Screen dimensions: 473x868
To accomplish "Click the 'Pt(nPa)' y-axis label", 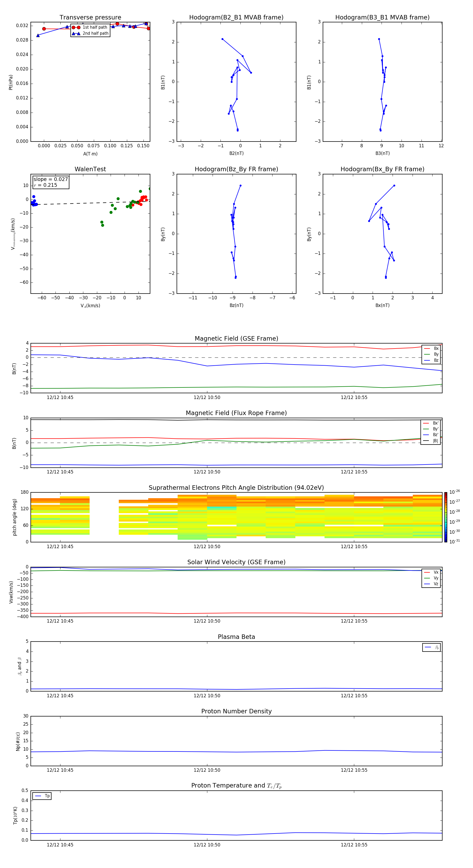I will (11, 82).
